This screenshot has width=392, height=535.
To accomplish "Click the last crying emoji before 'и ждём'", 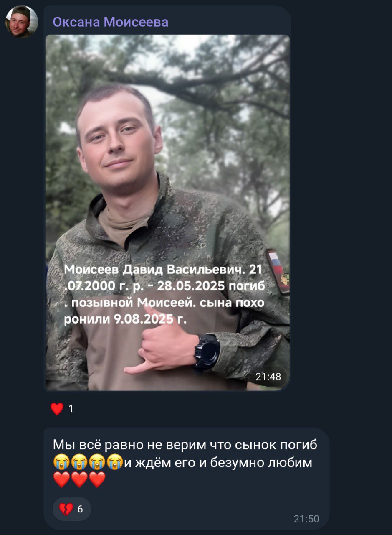I will pyautogui.click(x=114, y=463).
